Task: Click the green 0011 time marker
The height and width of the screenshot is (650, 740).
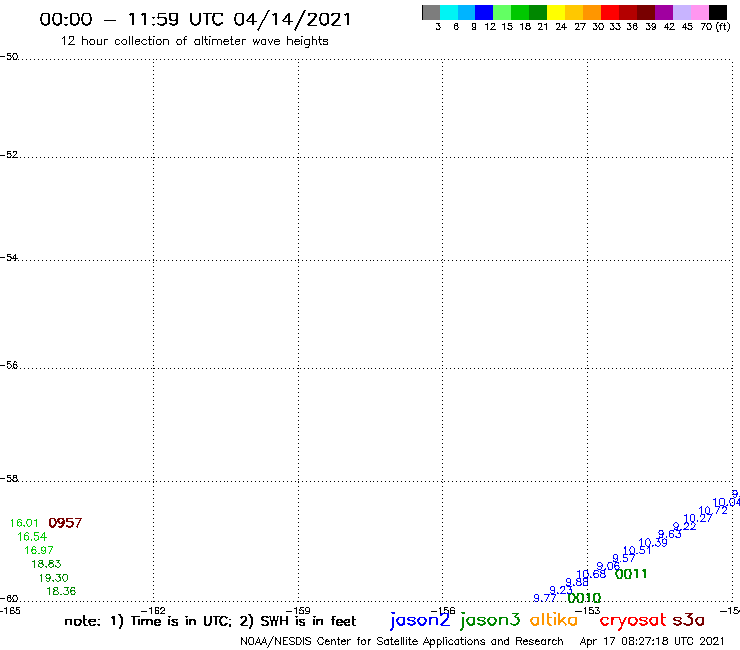Action: (x=631, y=574)
